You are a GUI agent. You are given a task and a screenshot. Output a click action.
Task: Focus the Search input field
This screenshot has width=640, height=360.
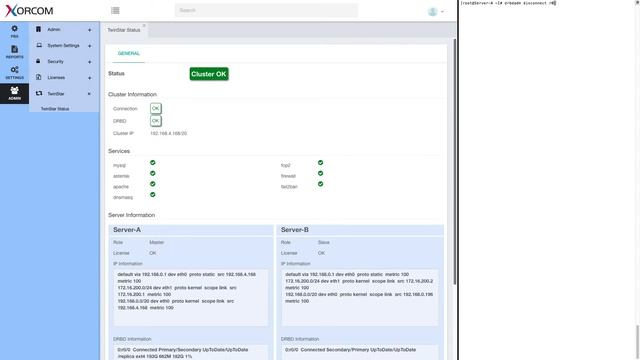click(267, 10)
